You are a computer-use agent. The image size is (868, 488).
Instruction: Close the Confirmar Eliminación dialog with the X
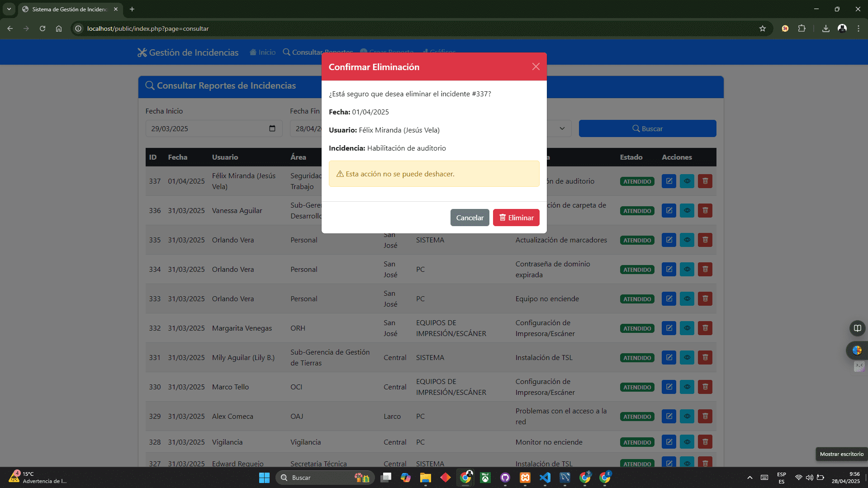point(536,66)
